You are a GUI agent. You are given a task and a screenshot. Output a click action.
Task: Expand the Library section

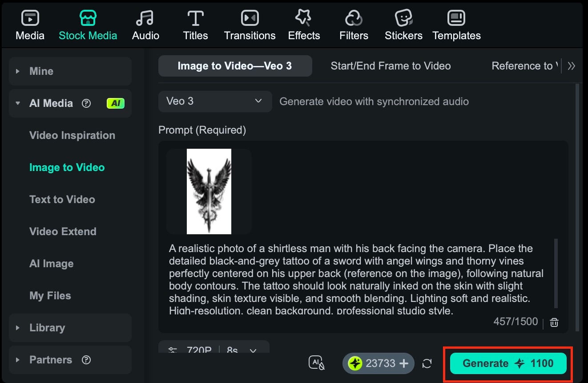[x=46, y=327]
